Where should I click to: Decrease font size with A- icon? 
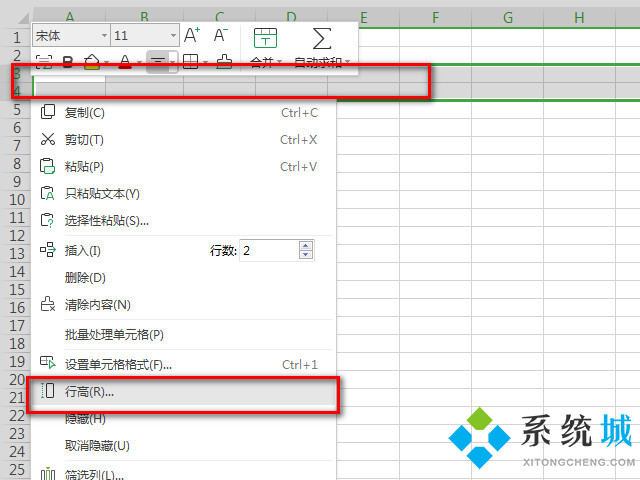[x=220, y=35]
